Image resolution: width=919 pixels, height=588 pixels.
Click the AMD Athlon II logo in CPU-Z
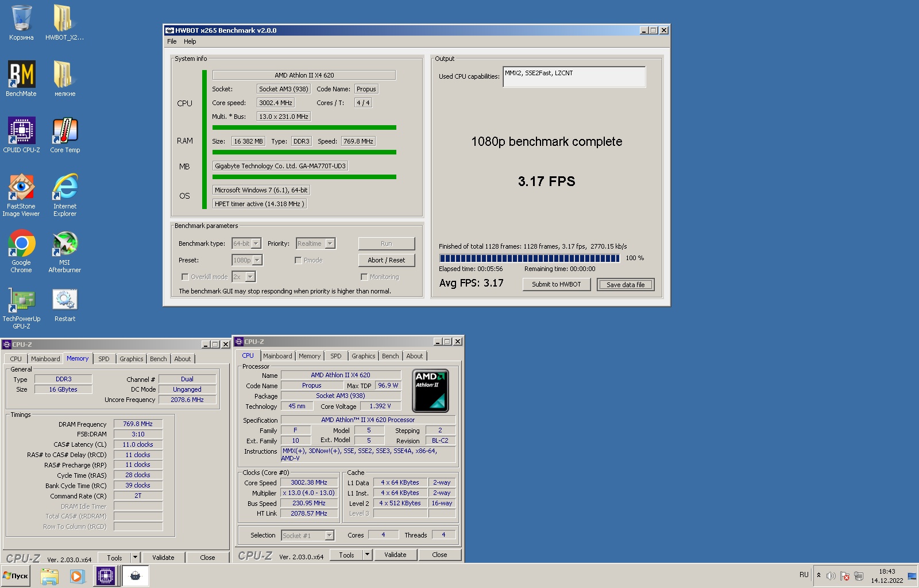pos(431,390)
